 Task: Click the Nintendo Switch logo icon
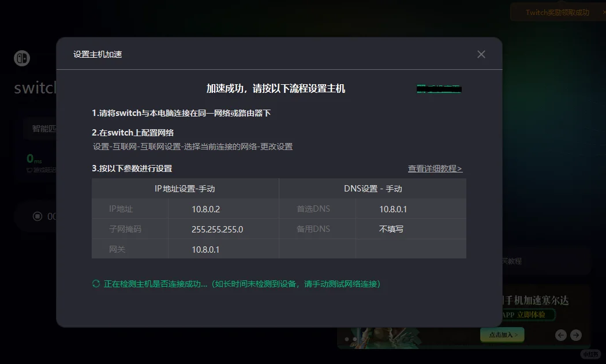(x=21, y=58)
